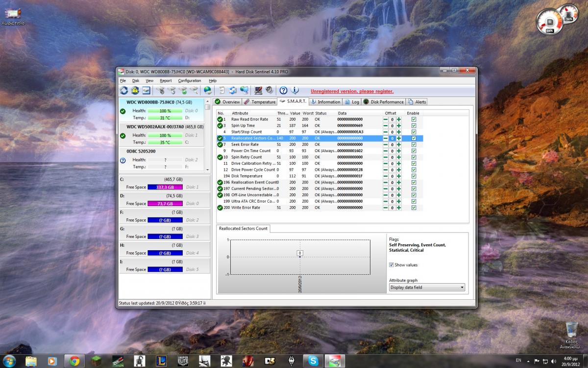Open the Configuration menu
Image resolution: width=588 pixels, height=368 pixels.
click(x=189, y=80)
